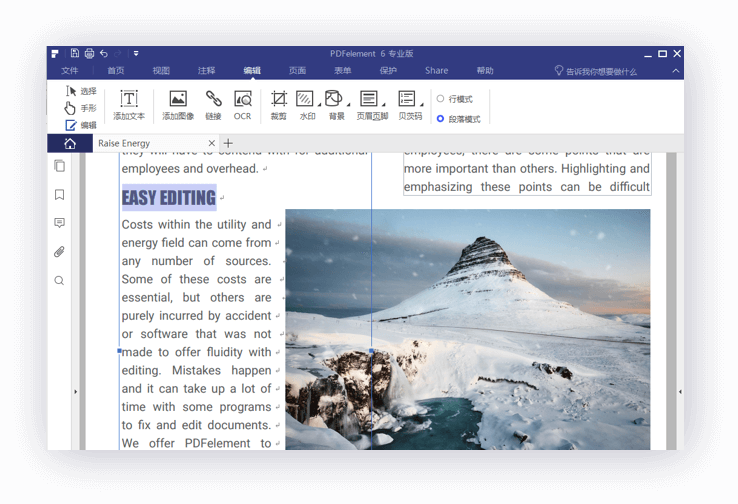Open the page thumbnails sidebar panel

[x=59, y=166]
